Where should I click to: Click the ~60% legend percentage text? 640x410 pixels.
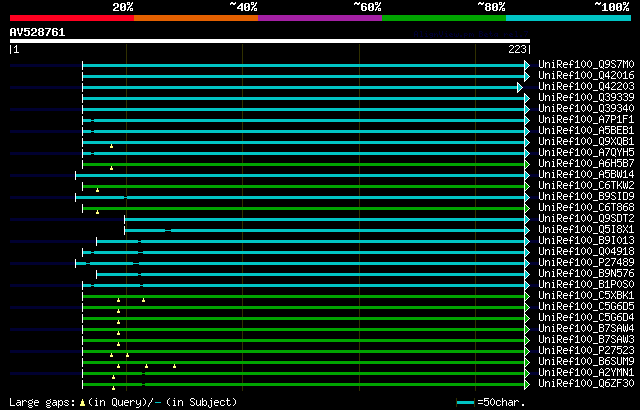pos(367,7)
